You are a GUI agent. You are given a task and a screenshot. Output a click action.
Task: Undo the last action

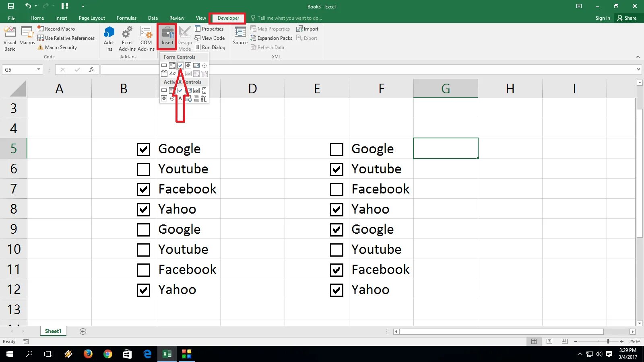click(x=28, y=6)
